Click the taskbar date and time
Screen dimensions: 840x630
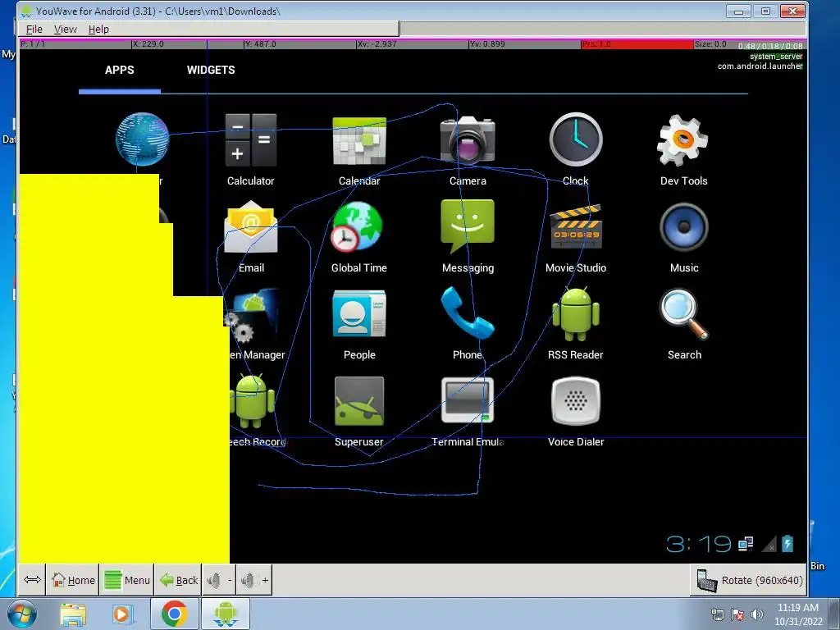tap(797, 614)
